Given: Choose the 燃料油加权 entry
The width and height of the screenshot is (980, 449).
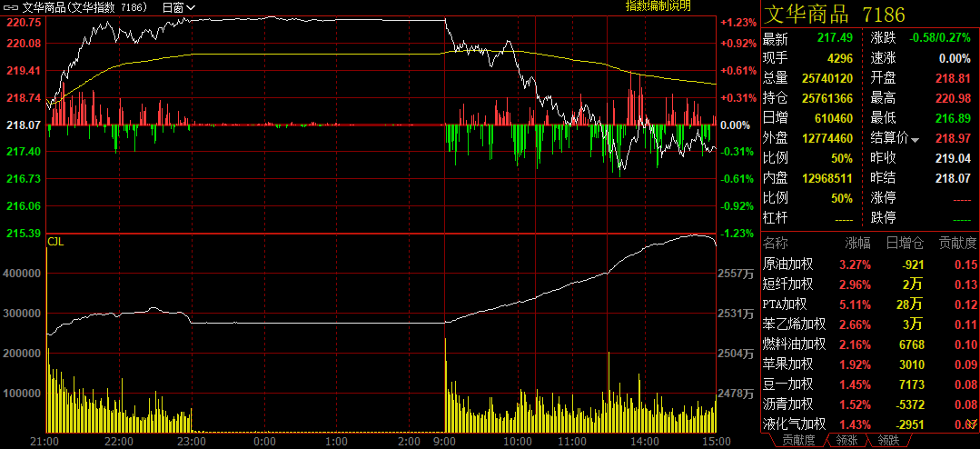Looking at the screenshot, I should pos(794,344).
